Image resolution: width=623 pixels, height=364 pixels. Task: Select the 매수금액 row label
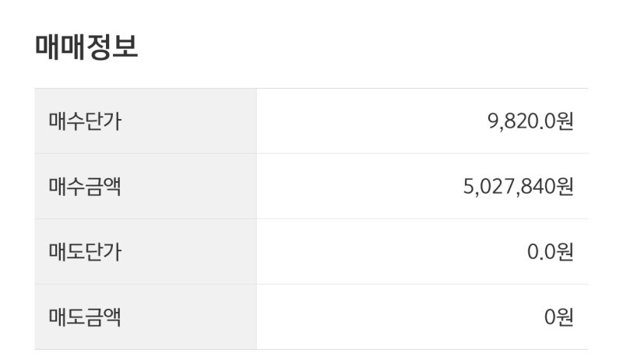85,187
